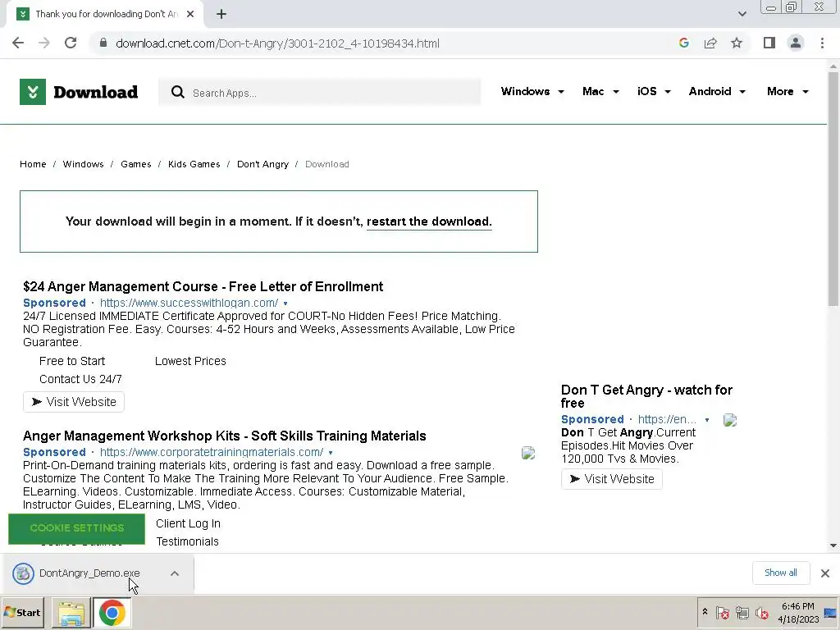840x630 pixels.
Task: Go to Home breadcrumb
Action: [x=33, y=164]
